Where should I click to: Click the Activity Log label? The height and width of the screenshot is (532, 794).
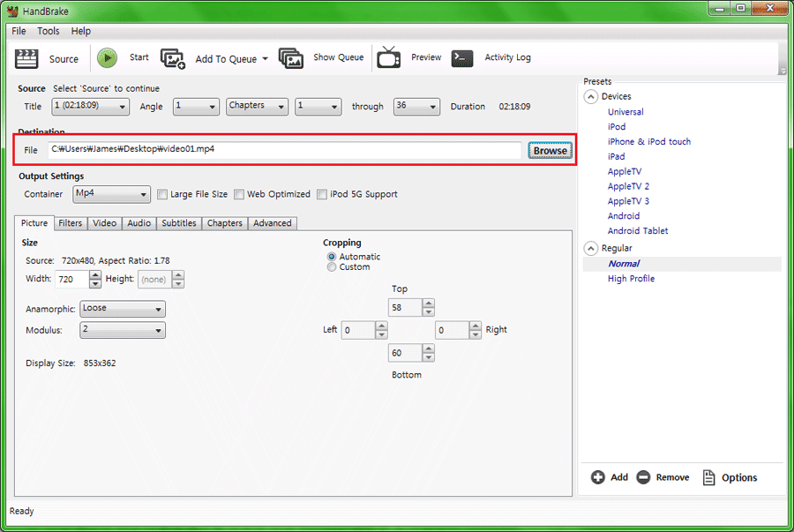(x=507, y=57)
